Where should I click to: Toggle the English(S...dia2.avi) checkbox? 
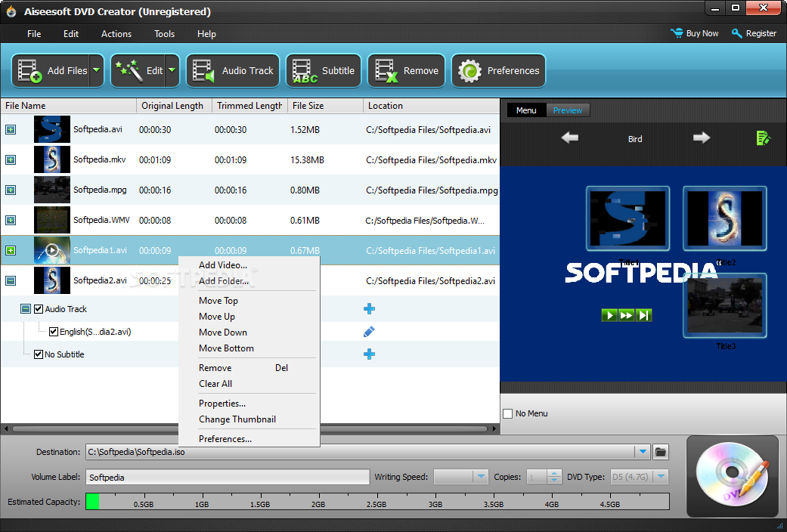click(x=54, y=332)
